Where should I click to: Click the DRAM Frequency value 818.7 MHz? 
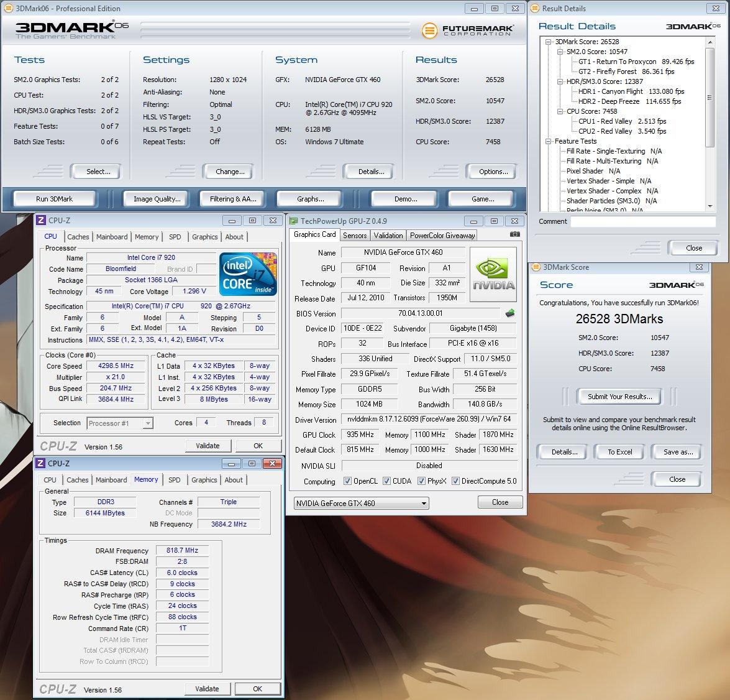click(182, 550)
